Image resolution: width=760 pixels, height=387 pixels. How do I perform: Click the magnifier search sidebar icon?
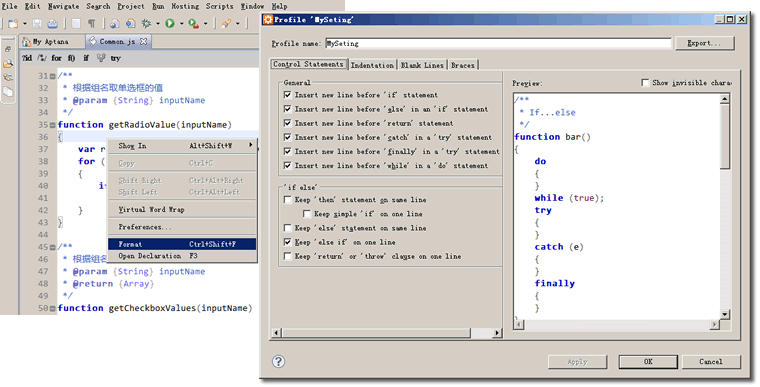point(8,64)
